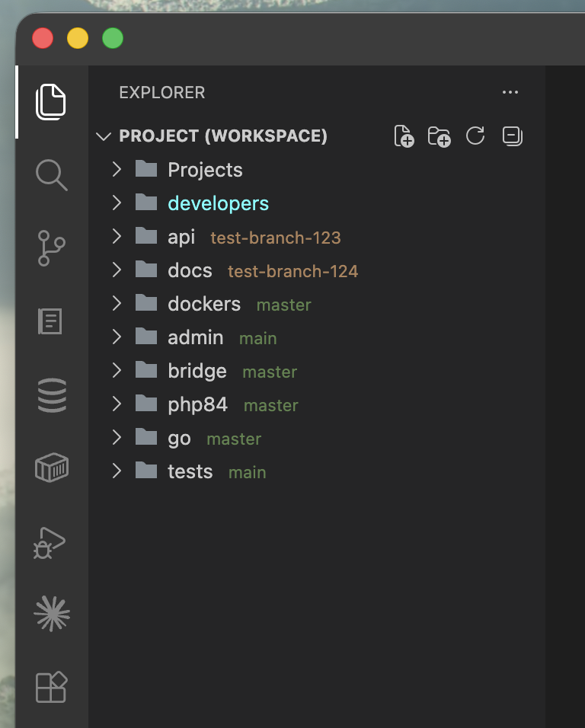This screenshot has height=728, width=585.
Task: Click the master label beside bridge
Action: coord(270,372)
